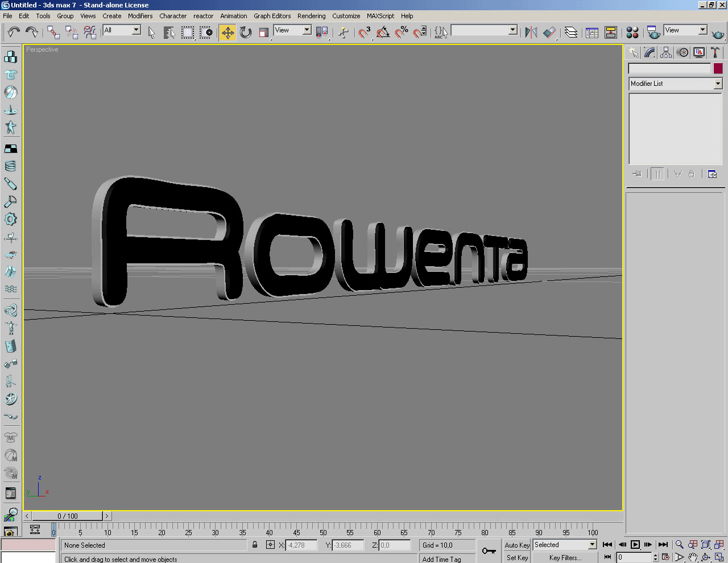Open the MAXScript menu

pos(380,16)
